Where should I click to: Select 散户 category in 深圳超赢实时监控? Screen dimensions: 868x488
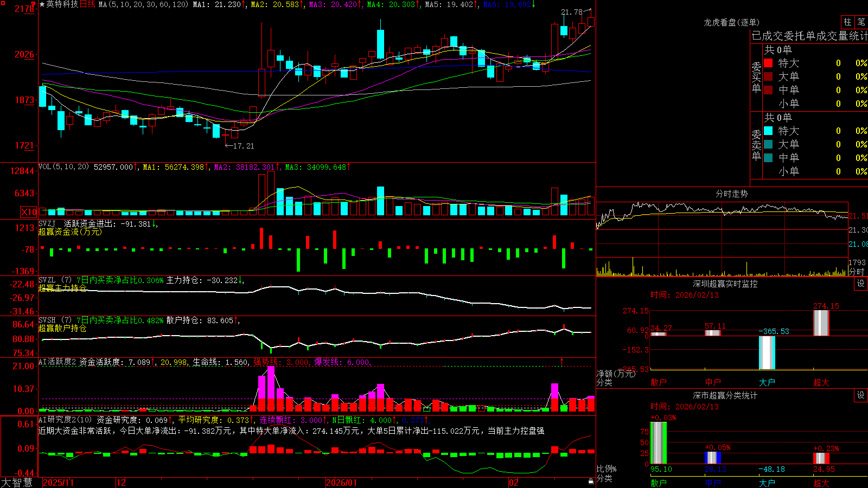[x=659, y=382]
